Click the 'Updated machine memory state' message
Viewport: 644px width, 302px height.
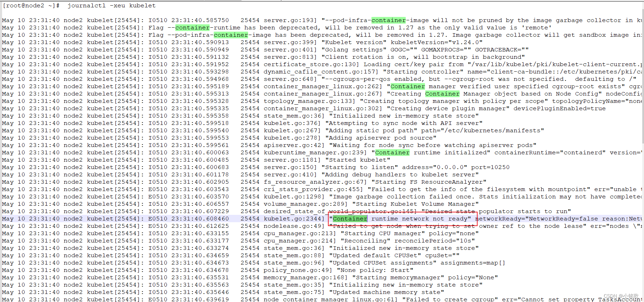pos(386,292)
